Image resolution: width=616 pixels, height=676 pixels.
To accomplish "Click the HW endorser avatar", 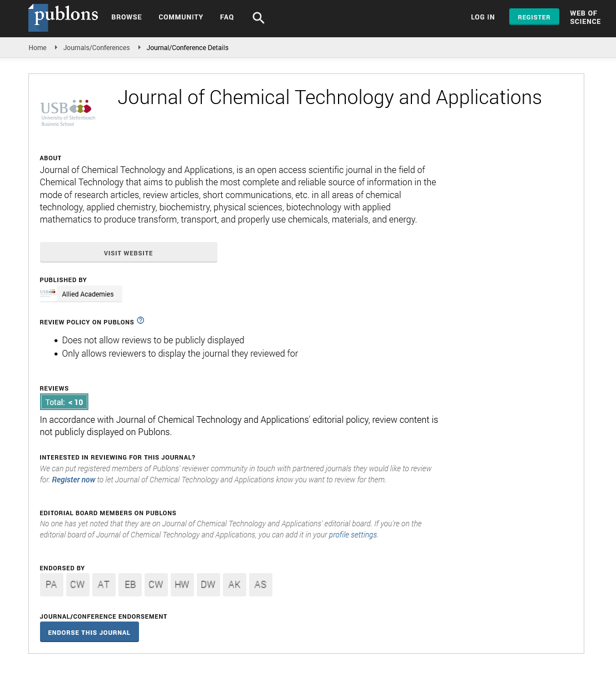I will click(182, 585).
